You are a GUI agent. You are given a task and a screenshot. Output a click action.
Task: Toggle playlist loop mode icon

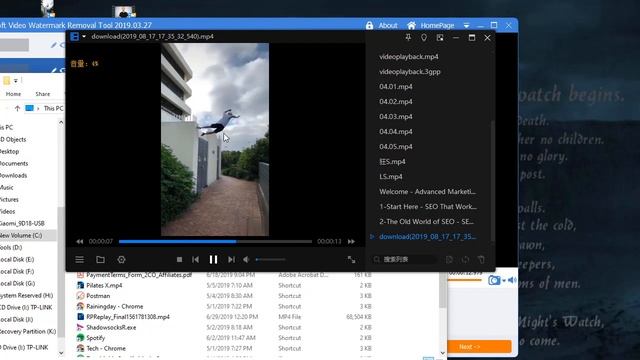pyautogui.click(x=465, y=260)
